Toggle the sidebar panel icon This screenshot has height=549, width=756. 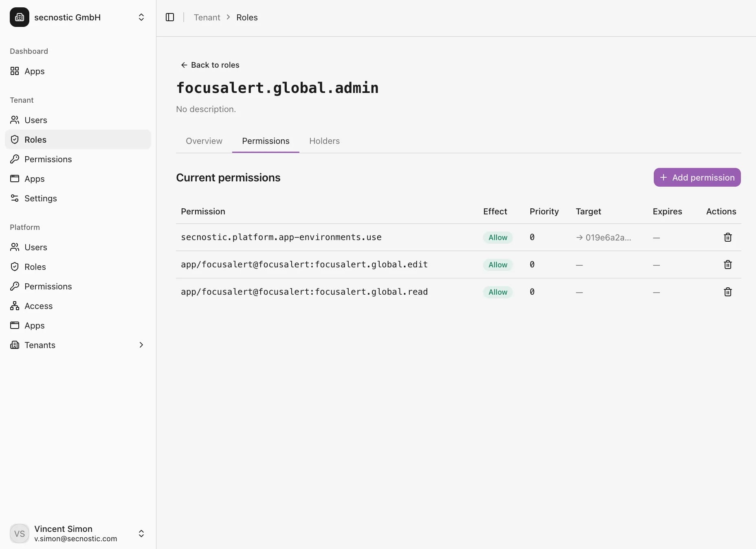170,17
